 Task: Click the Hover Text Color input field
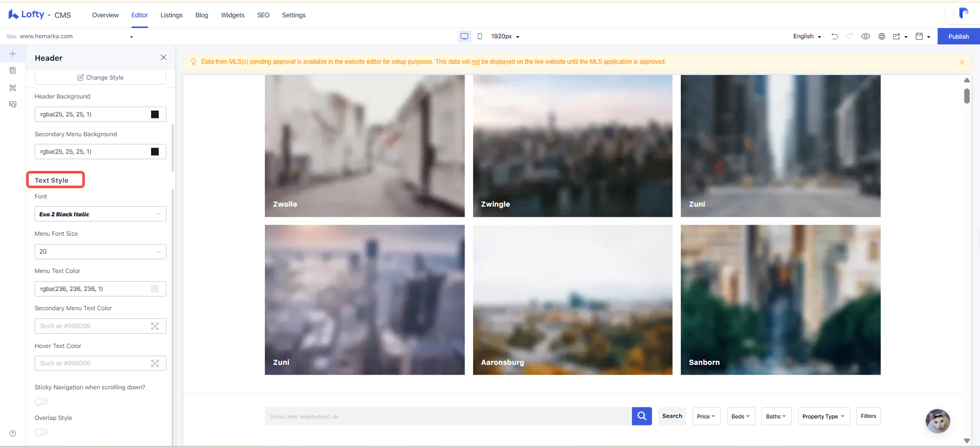[101, 363]
